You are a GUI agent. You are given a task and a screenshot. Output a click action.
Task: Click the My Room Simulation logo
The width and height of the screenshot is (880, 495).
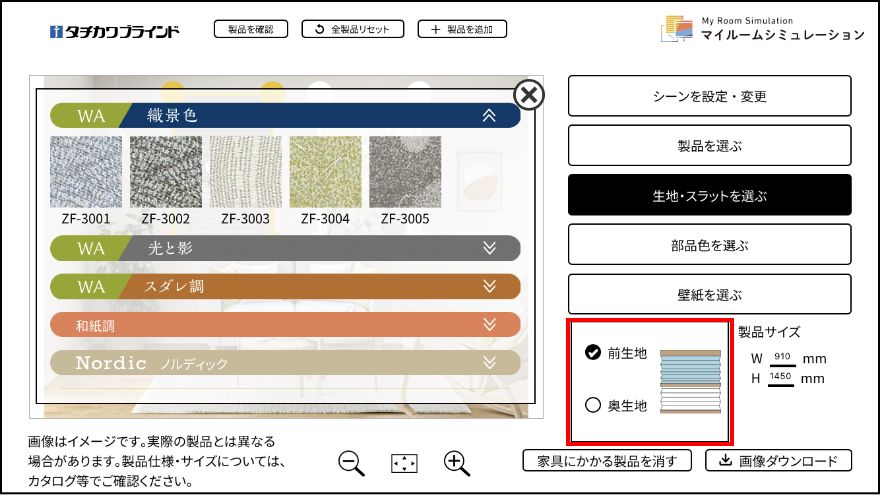(x=763, y=29)
